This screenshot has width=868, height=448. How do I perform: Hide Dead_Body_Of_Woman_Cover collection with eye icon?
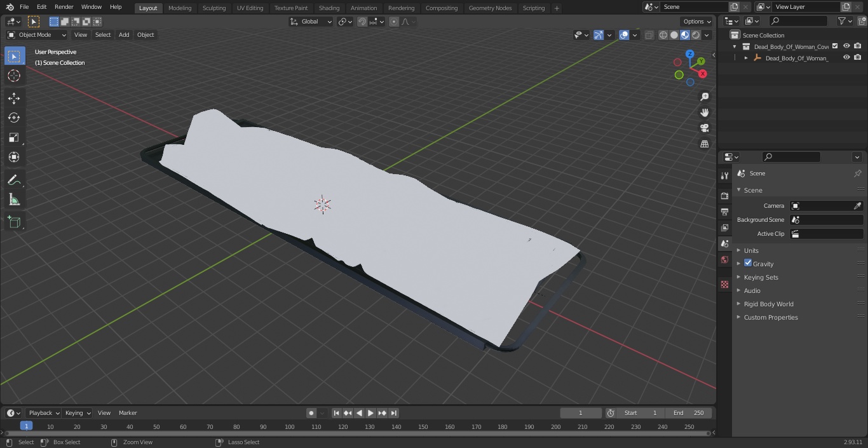coord(846,46)
